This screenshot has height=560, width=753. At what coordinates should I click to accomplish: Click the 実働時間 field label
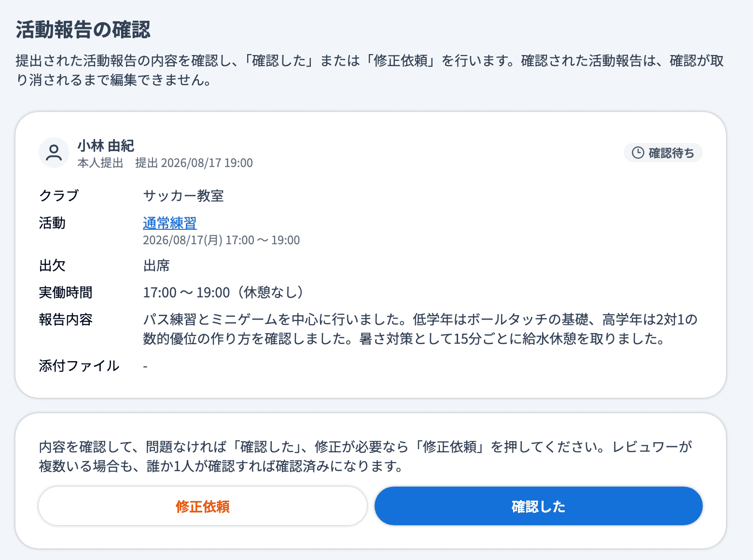66,293
